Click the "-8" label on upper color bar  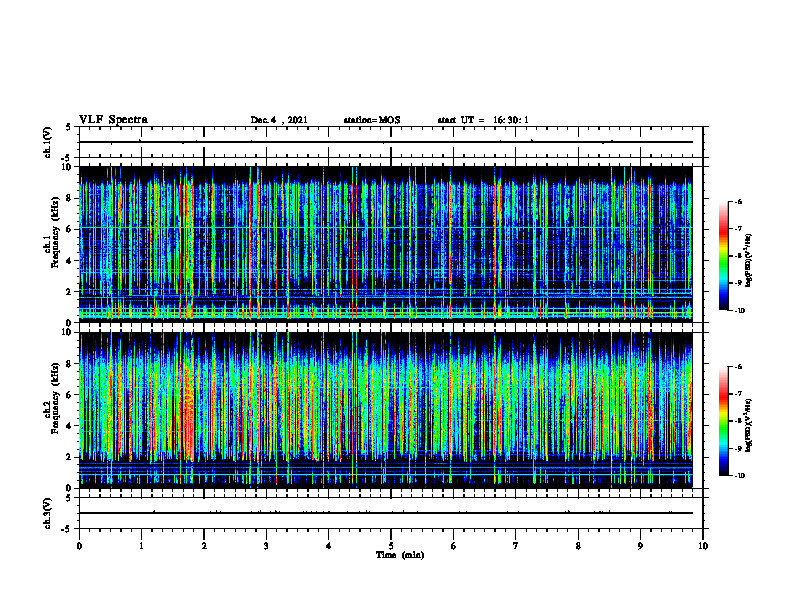[738, 256]
